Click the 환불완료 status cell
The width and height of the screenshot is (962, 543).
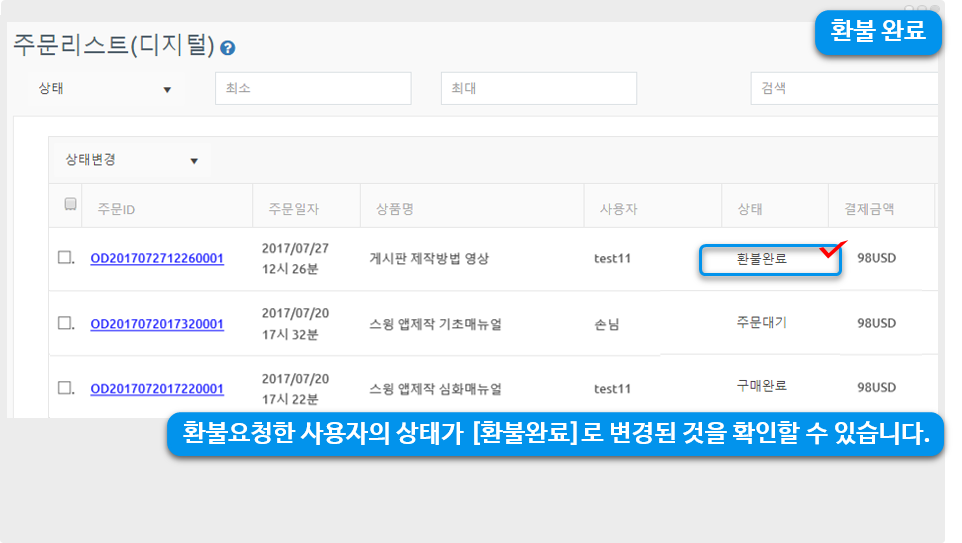coord(762,259)
